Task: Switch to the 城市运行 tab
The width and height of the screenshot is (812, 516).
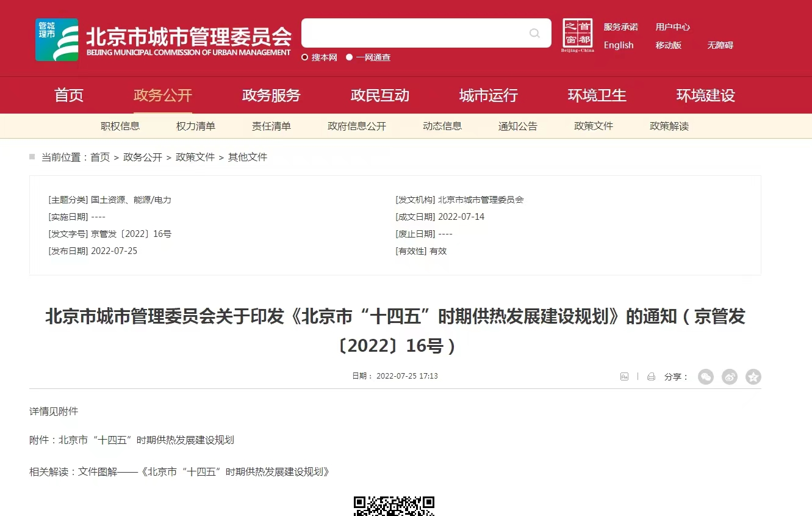Action: pos(488,95)
